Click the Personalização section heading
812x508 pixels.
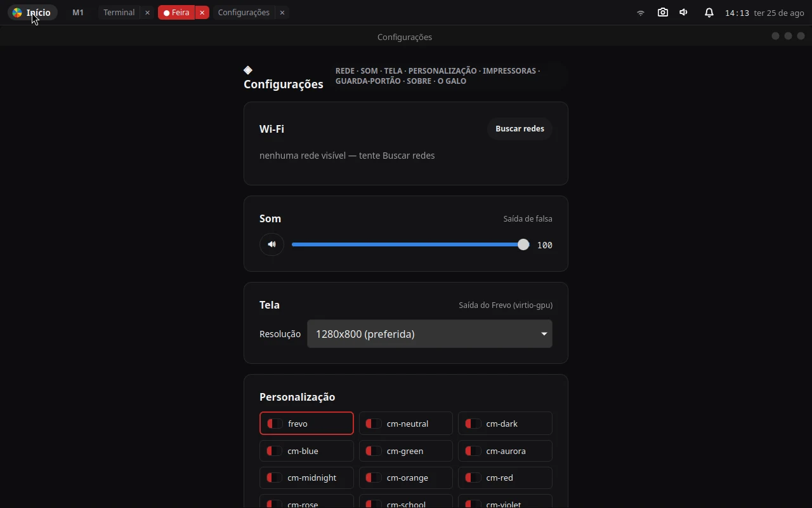297,397
